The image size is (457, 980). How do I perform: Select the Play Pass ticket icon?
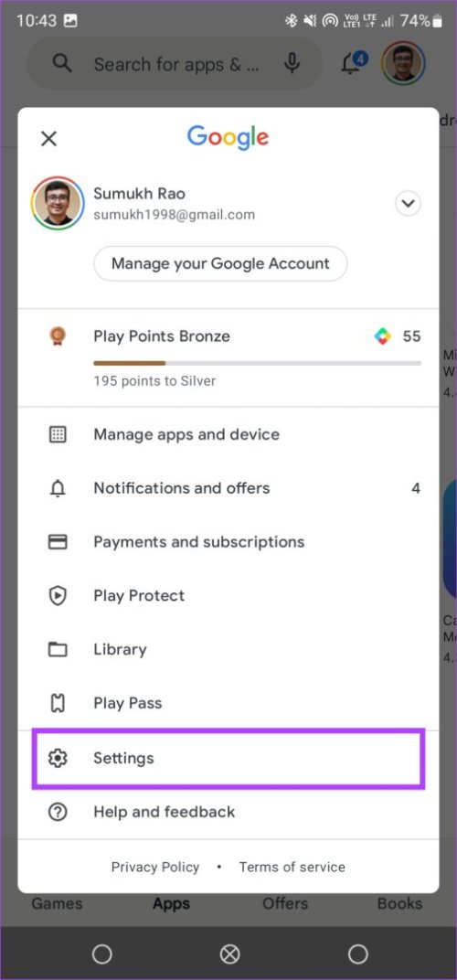(x=58, y=704)
